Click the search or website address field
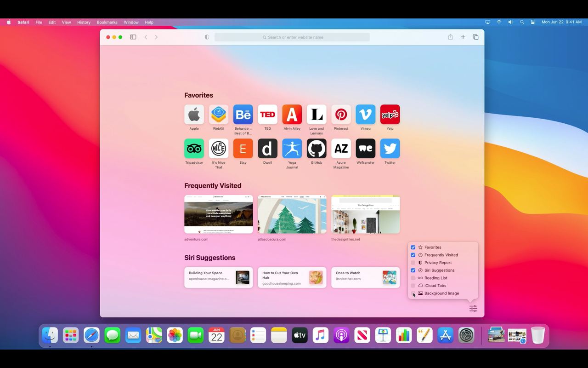 click(292, 37)
